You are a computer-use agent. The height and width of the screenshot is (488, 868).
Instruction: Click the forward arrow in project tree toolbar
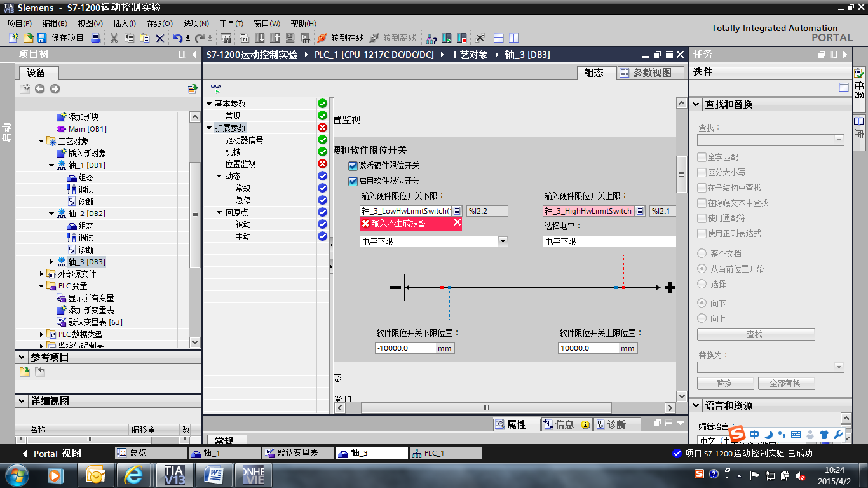pyautogui.click(x=55, y=88)
